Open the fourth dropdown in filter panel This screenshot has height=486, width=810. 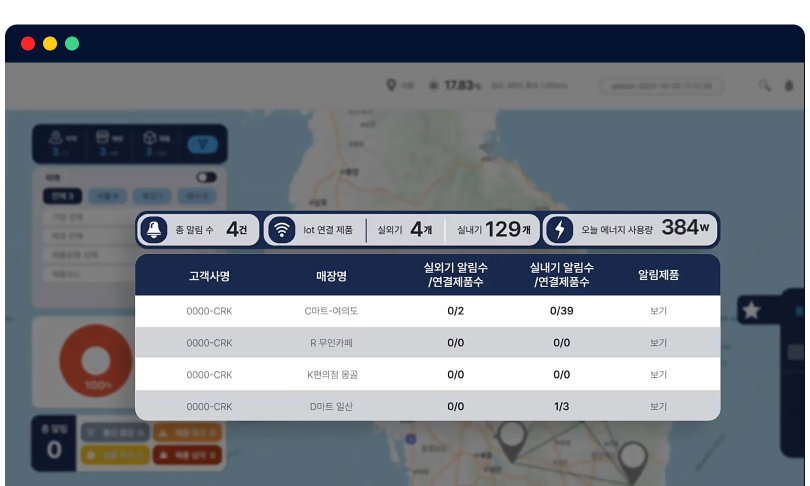pos(88,274)
